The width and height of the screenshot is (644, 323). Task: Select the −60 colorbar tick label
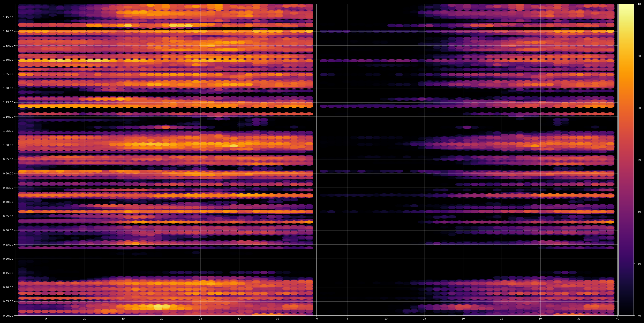pyautogui.click(x=638, y=264)
